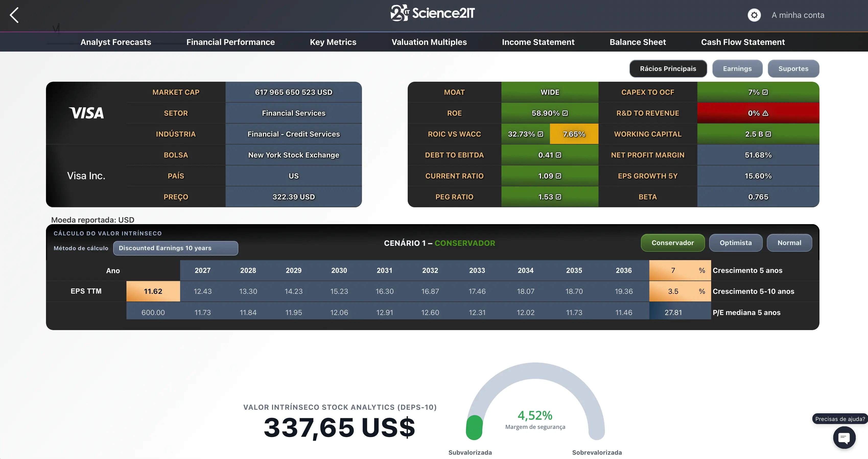Click the Financial Services sector value

pyautogui.click(x=294, y=113)
